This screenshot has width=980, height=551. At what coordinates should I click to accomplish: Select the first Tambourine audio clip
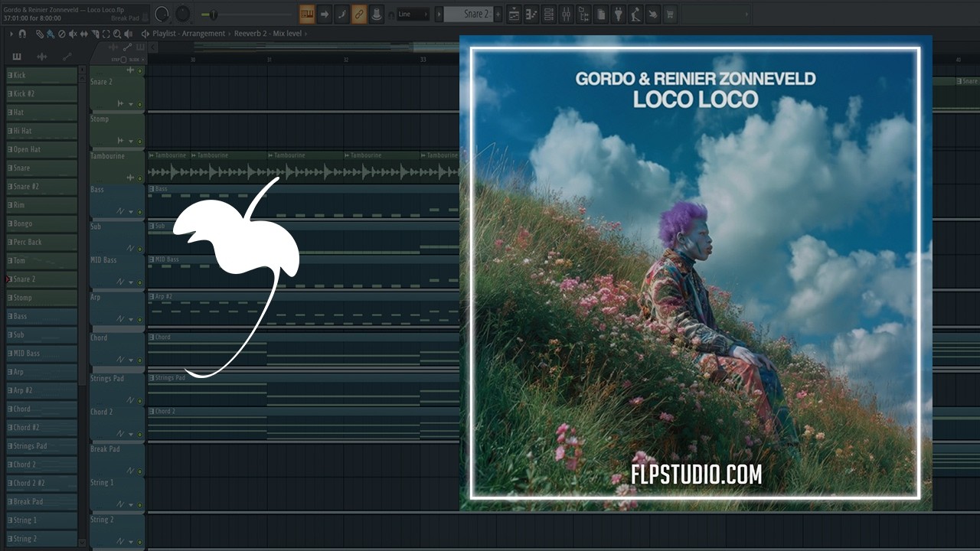tap(168, 167)
